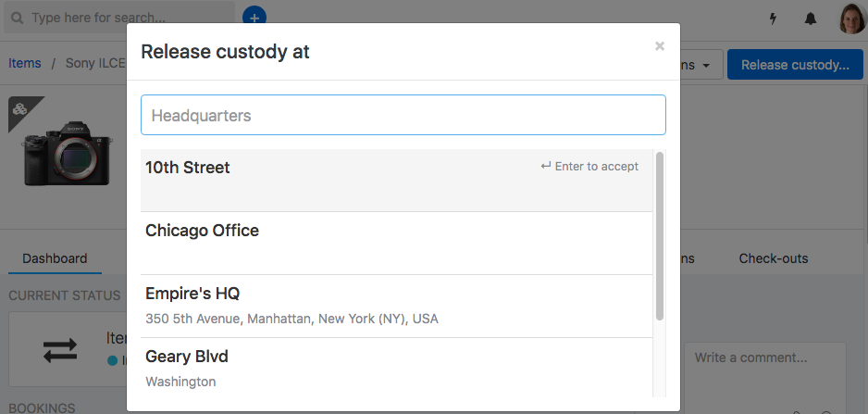This screenshot has width=868, height=414.
Task: Switch to the Check-outs tab
Action: [x=774, y=258]
